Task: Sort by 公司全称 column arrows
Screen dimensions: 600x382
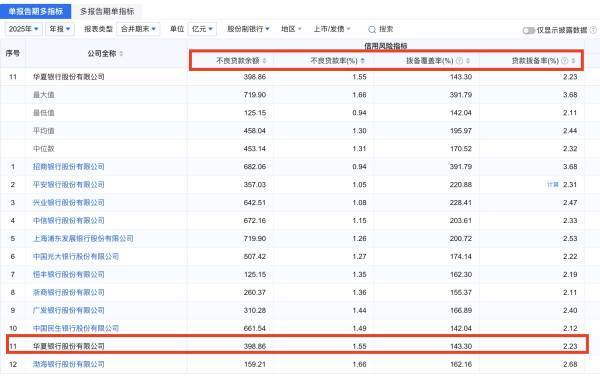Action: pyautogui.click(x=121, y=54)
